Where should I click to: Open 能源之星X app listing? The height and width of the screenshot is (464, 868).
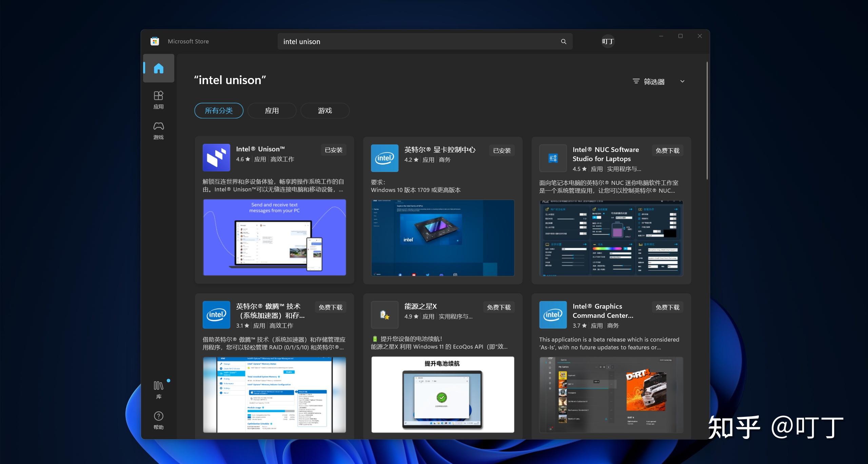(420, 306)
